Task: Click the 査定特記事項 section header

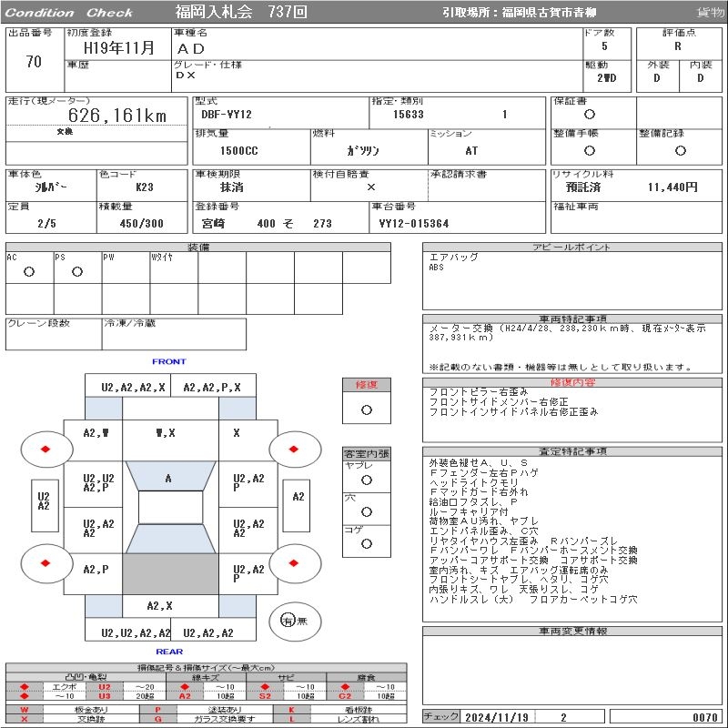Action: coord(572,451)
